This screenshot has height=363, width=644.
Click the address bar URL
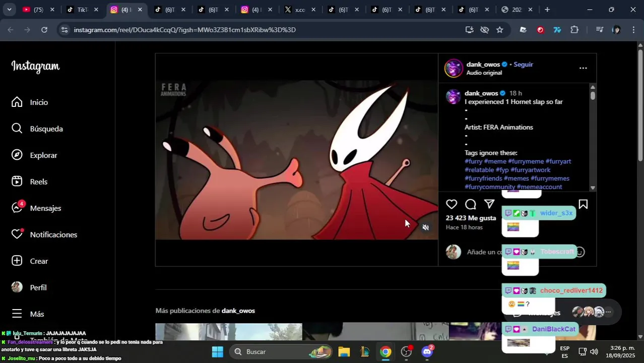pos(184,30)
